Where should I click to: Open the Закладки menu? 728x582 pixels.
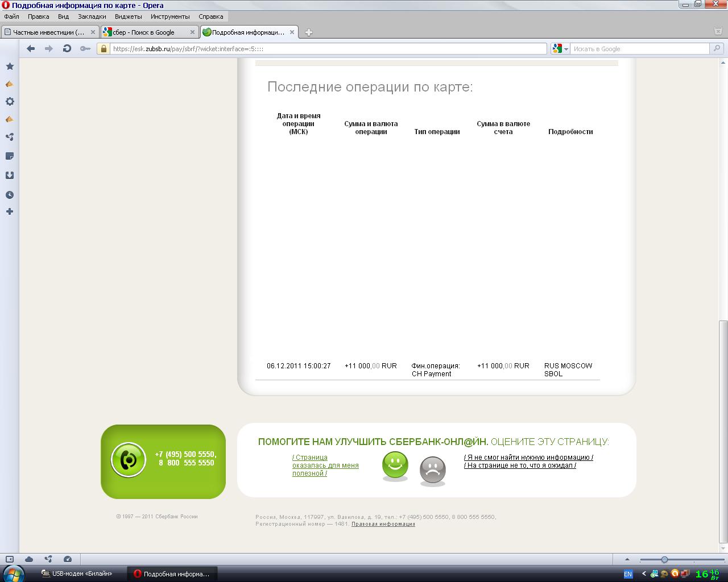point(92,16)
